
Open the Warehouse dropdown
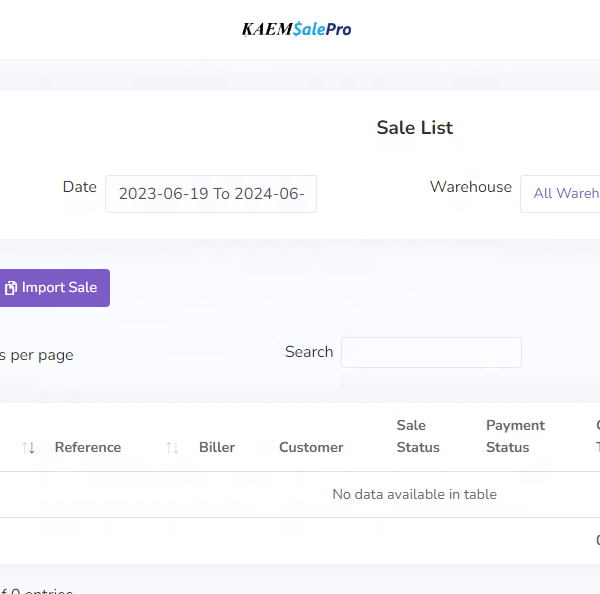[564, 193]
